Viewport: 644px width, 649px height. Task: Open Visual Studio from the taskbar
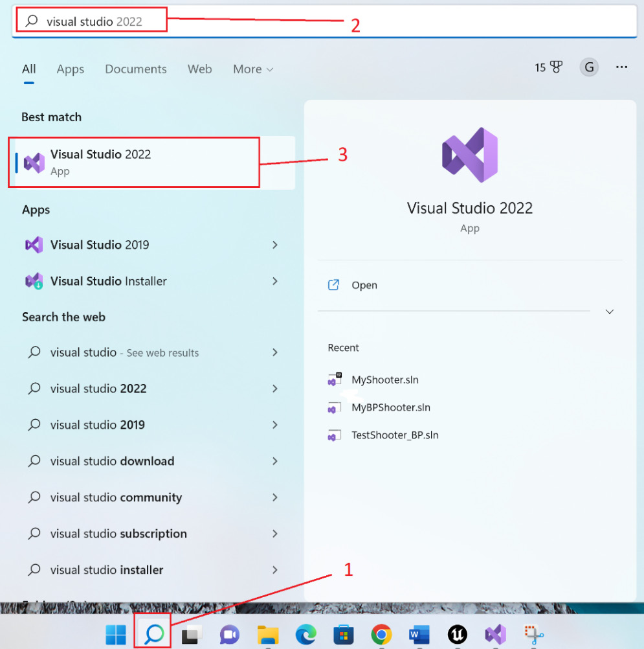(x=496, y=635)
